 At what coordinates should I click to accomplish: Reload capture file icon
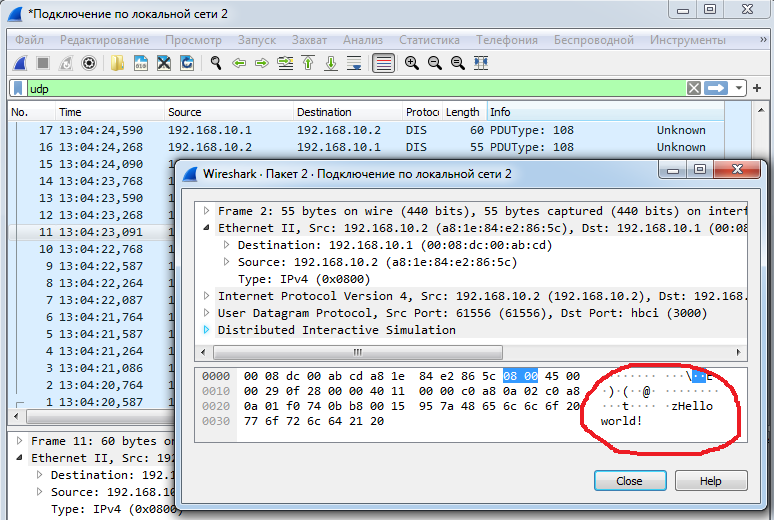(x=187, y=63)
